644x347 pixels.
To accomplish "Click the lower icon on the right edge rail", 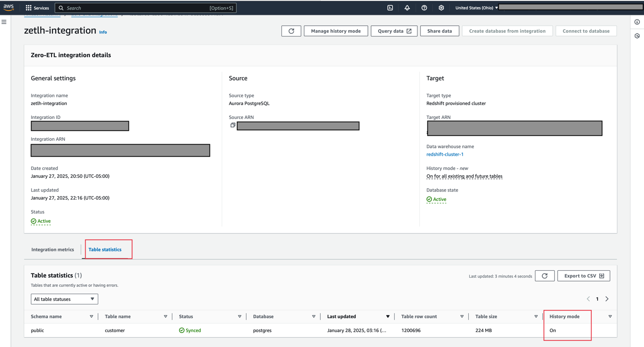I will coord(637,36).
